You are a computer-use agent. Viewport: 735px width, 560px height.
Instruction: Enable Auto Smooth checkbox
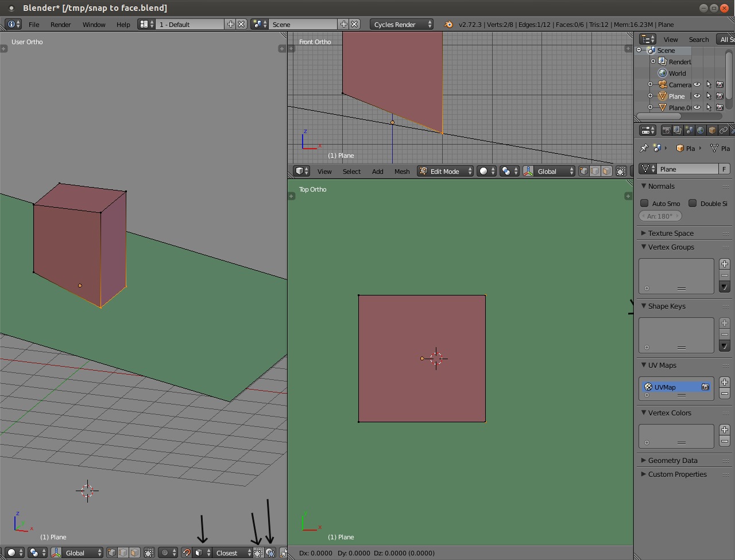644,203
